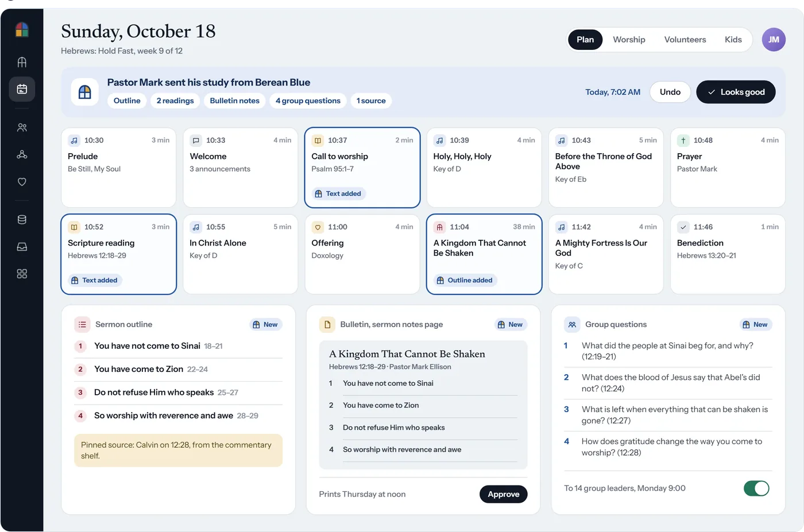The width and height of the screenshot is (804, 532).
Task: Open the Outline chip in the banner
Action: click(x=127, y=101)
